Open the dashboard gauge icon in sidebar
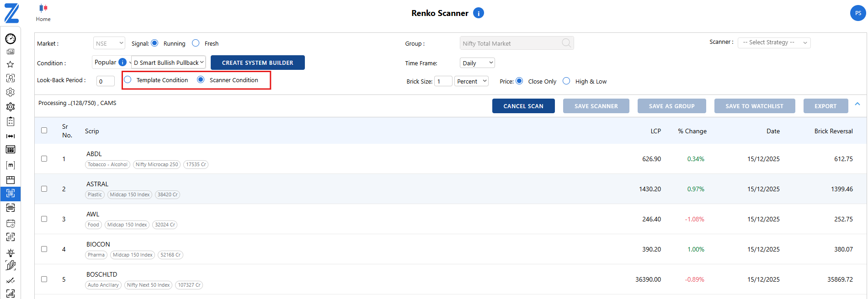The width and height of the screenshot is (868, 299). click(x=11, y=39)
